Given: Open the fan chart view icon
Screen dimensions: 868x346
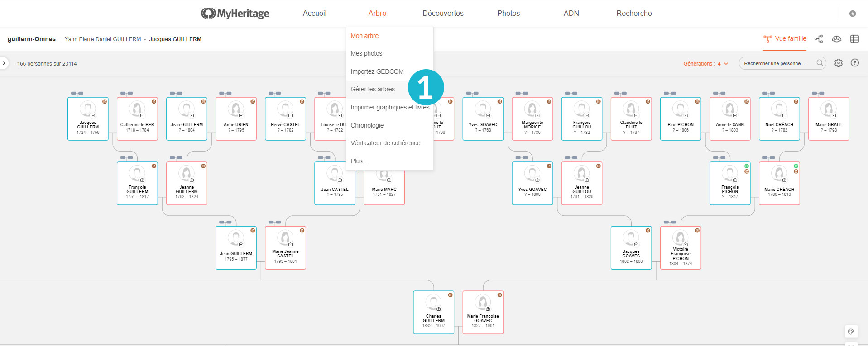Looking at the screenshot, I should click(x=837, y=39).
